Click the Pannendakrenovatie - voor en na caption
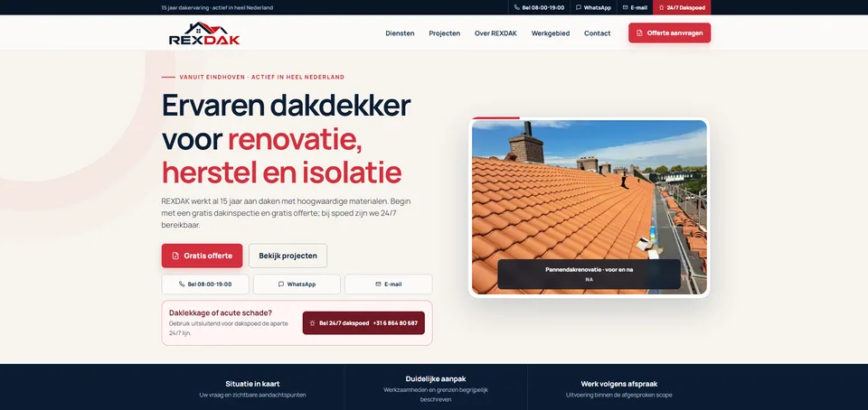868x410 pixels. (589, 270)
